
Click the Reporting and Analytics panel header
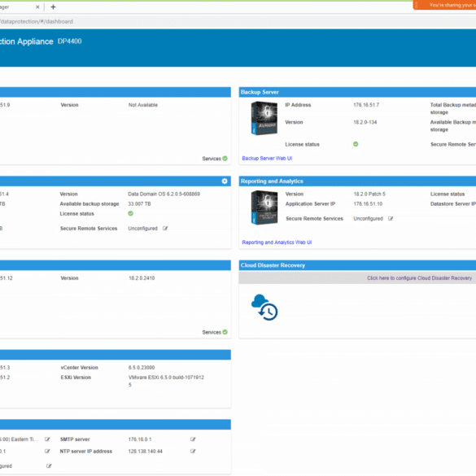click(357, 181)
